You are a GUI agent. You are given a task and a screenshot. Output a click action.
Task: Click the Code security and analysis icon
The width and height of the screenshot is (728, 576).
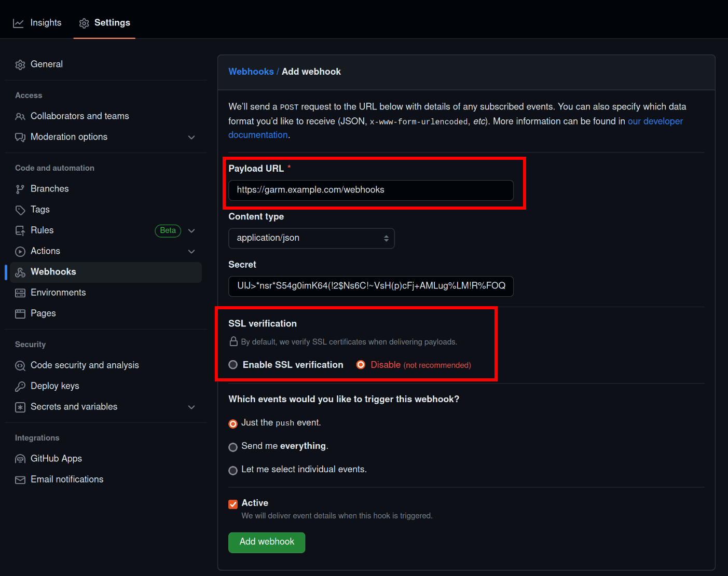pyautogui.click(x=20, y=366)
